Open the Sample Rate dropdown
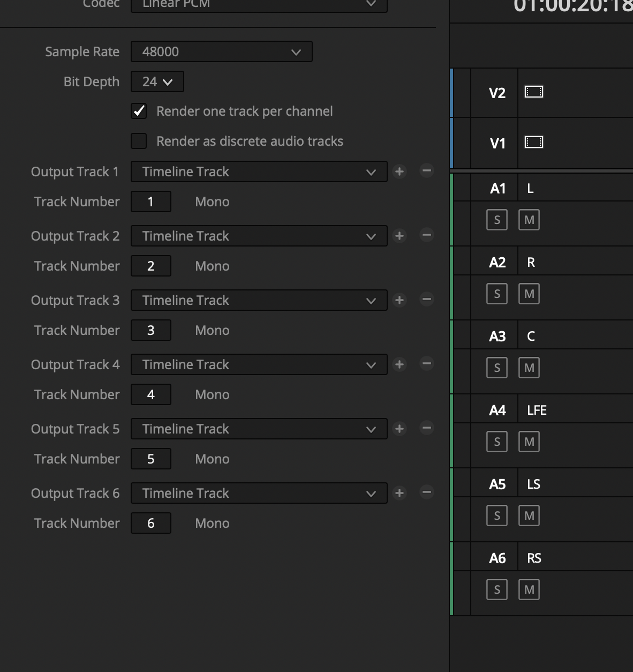The image size is (633, 672). (x=222, y=52)
